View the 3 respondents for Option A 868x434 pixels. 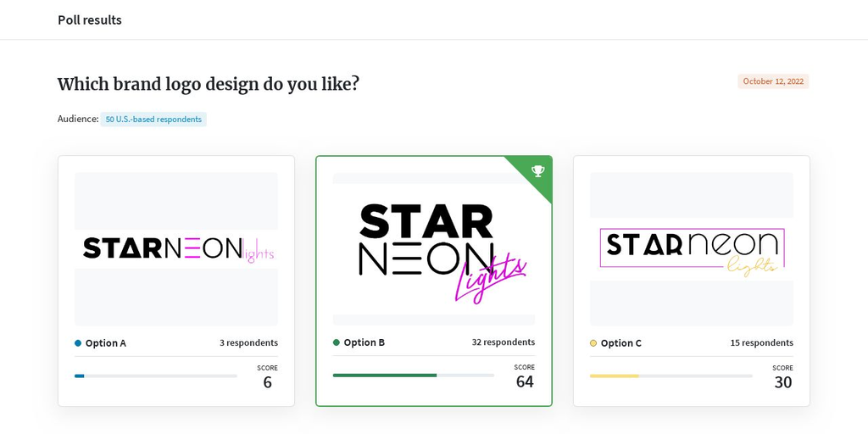click(248, 343)
